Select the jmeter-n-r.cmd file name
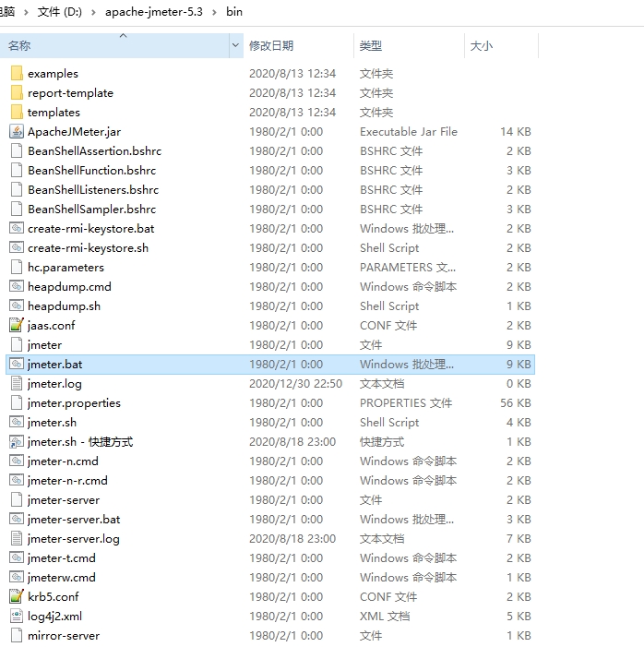644x647 pixels. [67, 481]
